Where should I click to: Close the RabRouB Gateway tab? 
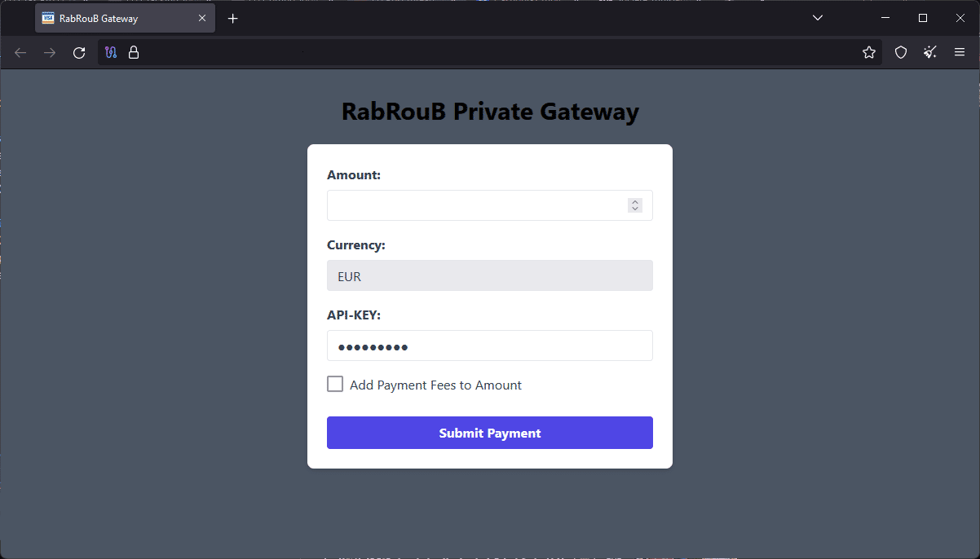pyautogui.click(x=202, y=18)
